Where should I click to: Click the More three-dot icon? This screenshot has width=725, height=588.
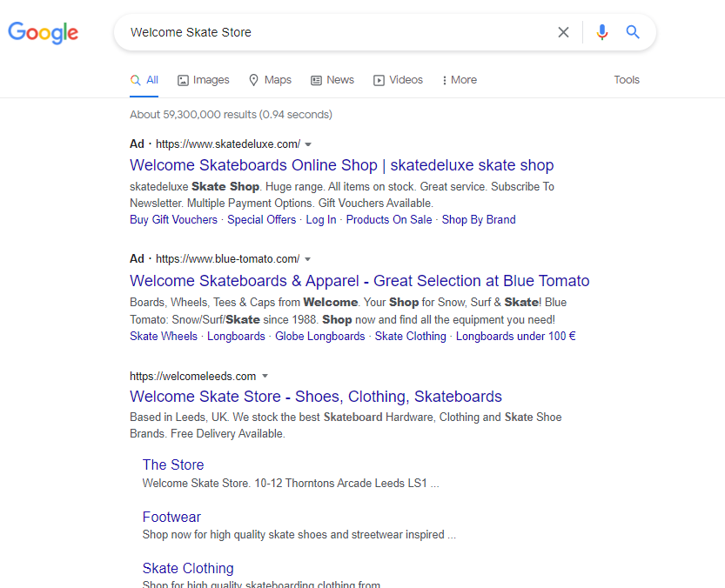point(445,80)
